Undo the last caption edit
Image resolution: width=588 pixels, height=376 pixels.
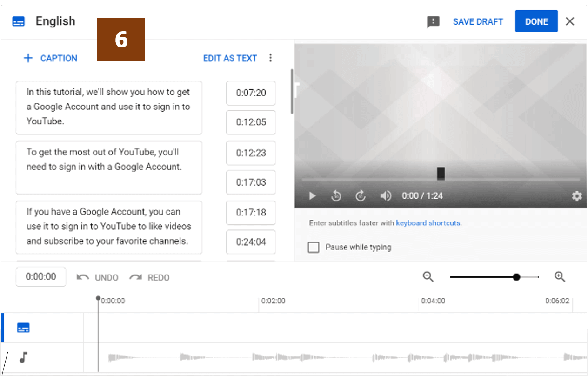tap(98, 277)
